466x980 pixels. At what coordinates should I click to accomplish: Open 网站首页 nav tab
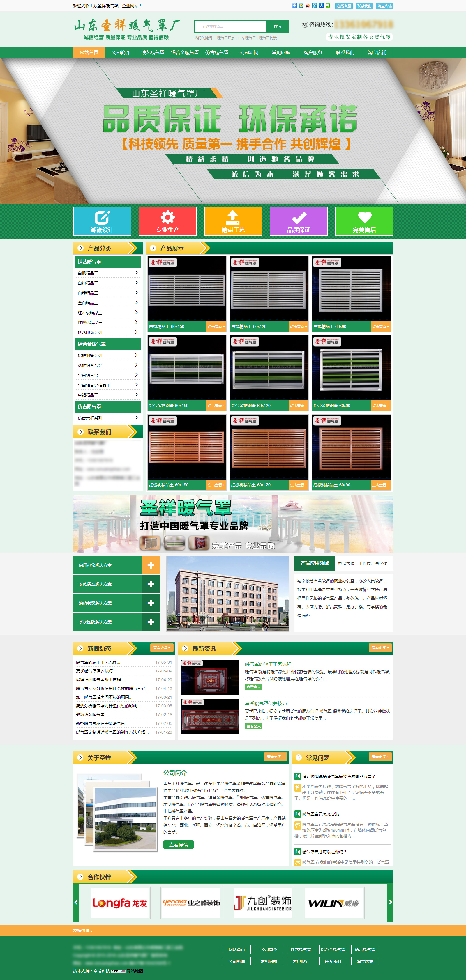tap(89, 52)
